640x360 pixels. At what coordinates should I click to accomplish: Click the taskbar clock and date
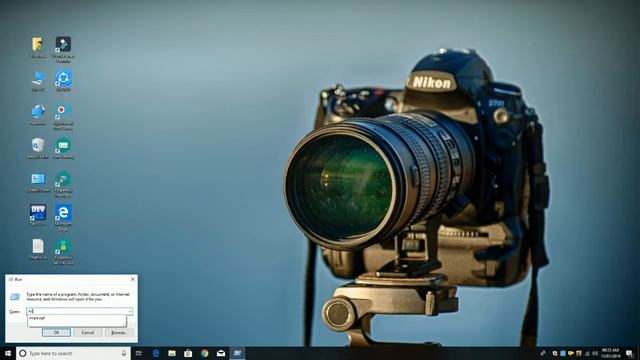point(610,353)
